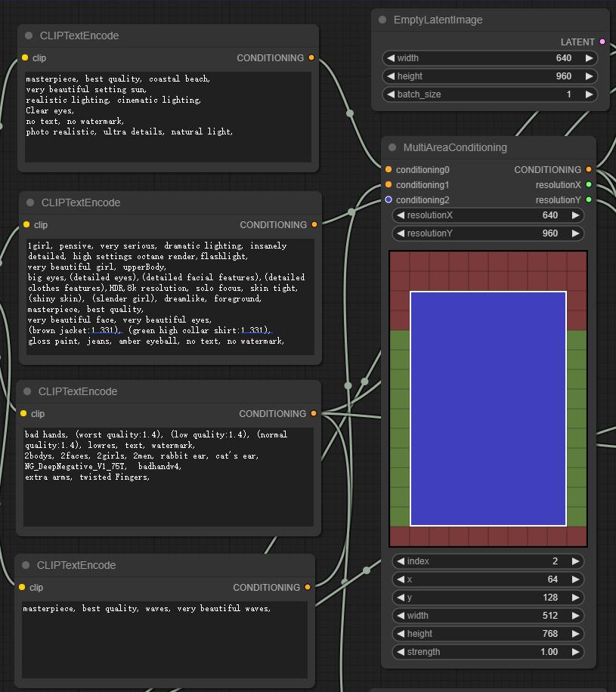This screenshot has height=692, width=616.
Task: Collapse the EmptyLatentImage node via its dot
Action: tap(382, 20)
